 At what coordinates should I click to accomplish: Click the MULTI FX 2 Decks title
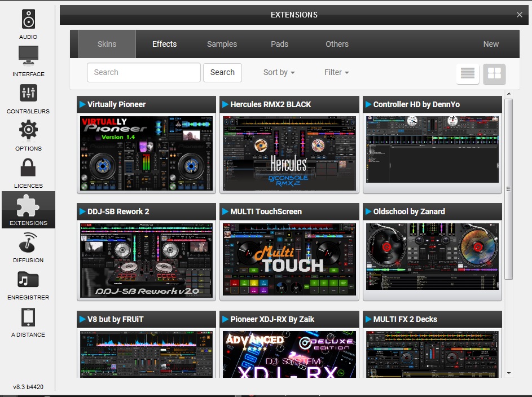[405, 319]
